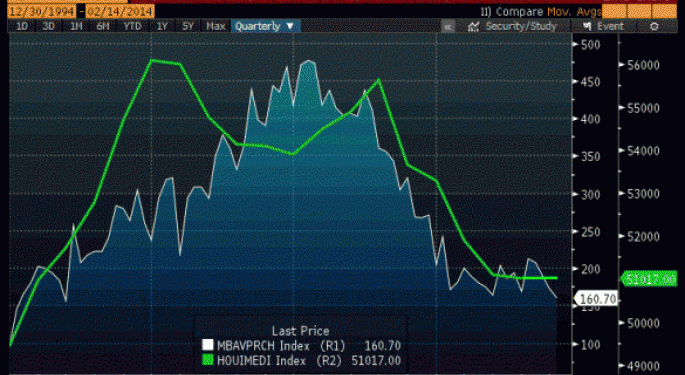Click the white MBAVPRCH legend swatch
Screen dimensions: 685x375
pyautogui.click(x=208, y=345)
